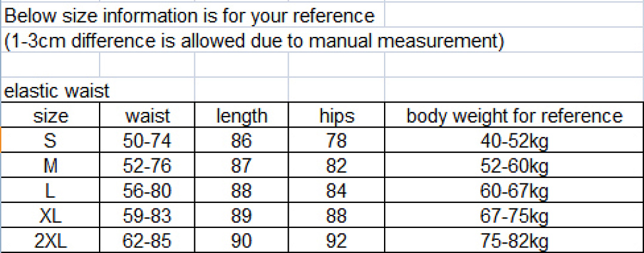Select the 'size' header cell

coord(50,116)
